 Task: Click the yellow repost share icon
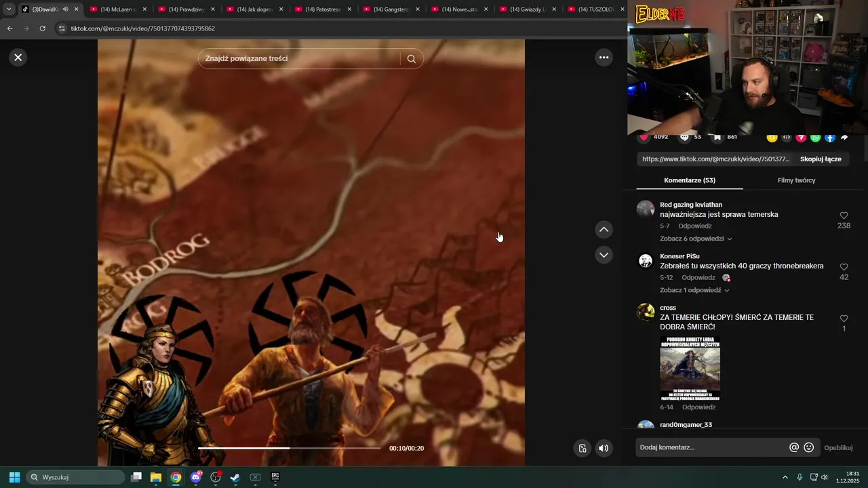[772, 138]
